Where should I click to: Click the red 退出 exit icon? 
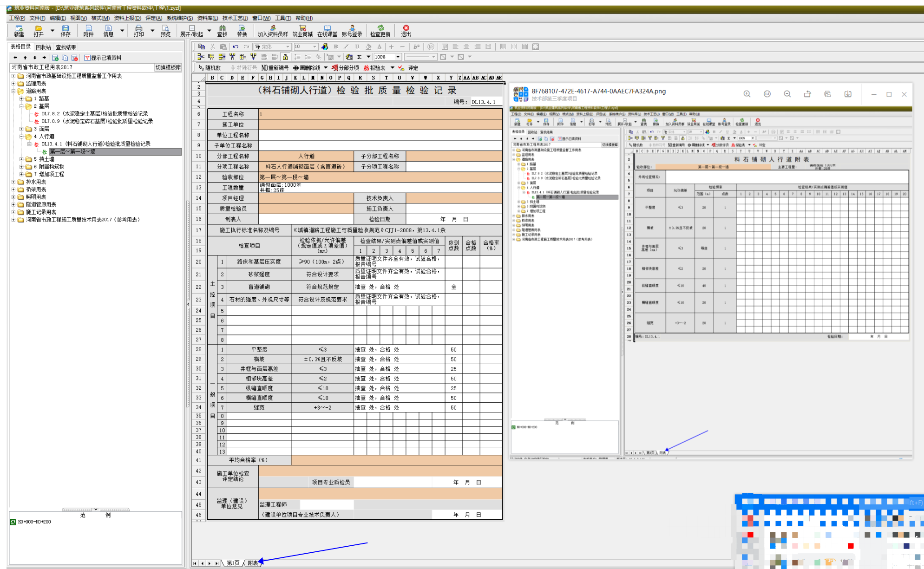[406, 31]
